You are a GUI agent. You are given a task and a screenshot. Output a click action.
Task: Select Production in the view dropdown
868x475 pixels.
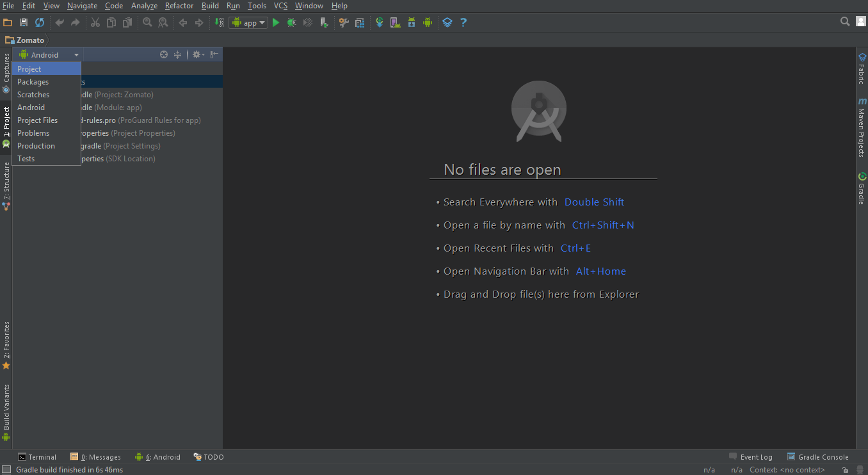(47, 146)
